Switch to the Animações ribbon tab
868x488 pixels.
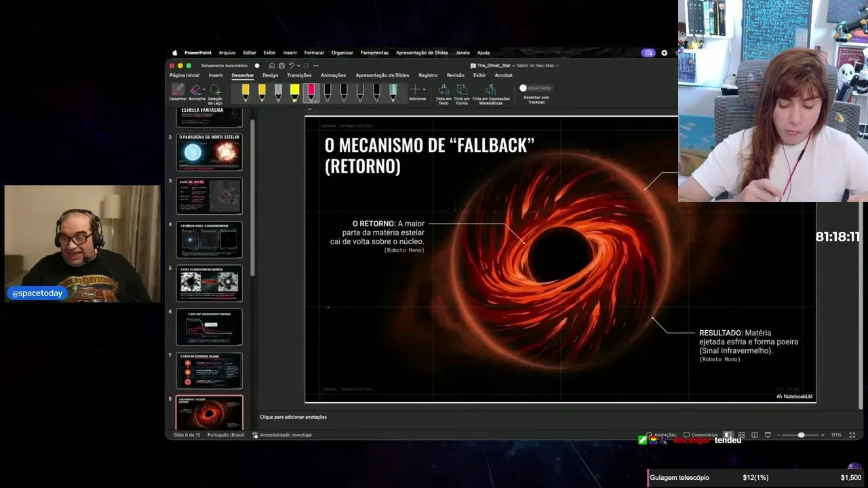pyautogui.click(x=333, y=75)
